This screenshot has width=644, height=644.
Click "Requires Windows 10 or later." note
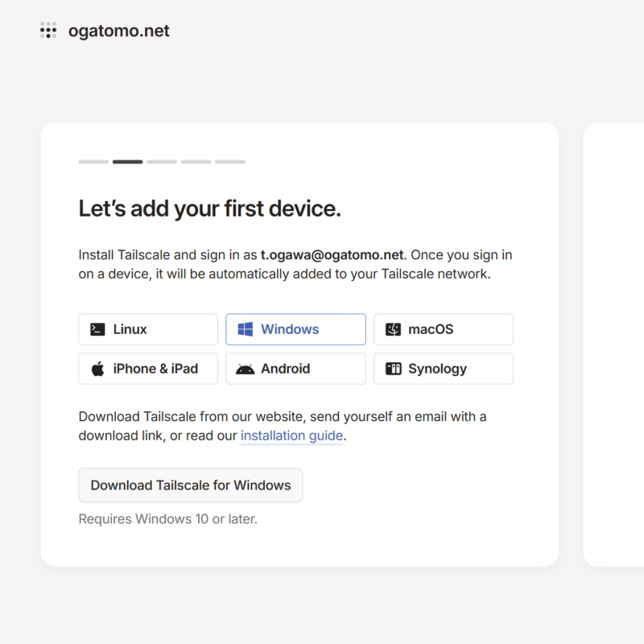click(168, 519)
